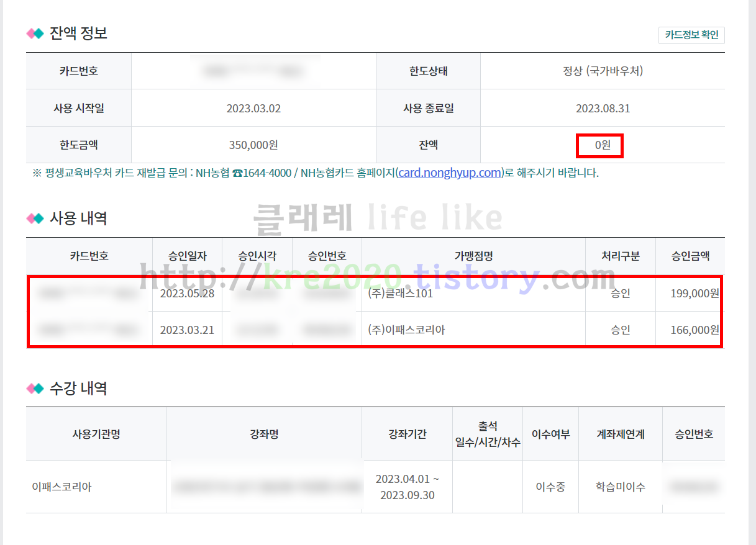
Task: Click the 강좌기간 column header
Action: pos(407,434)
